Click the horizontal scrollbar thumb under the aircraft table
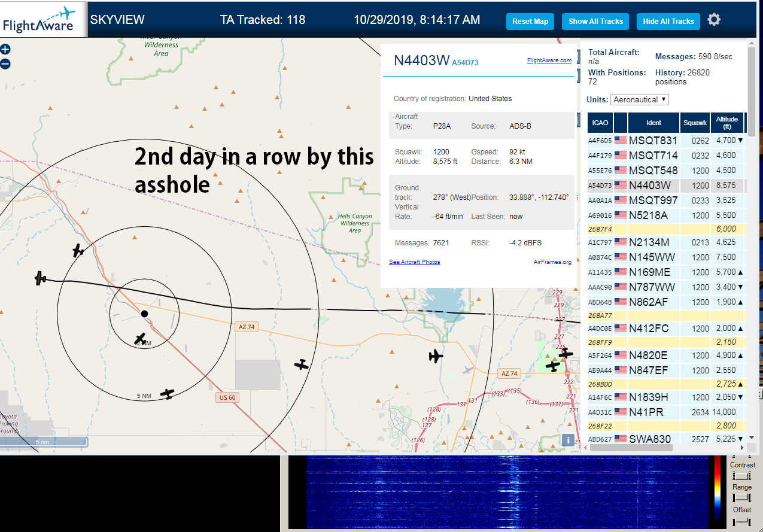The image size is (763, 532). [x=631, y=447]
